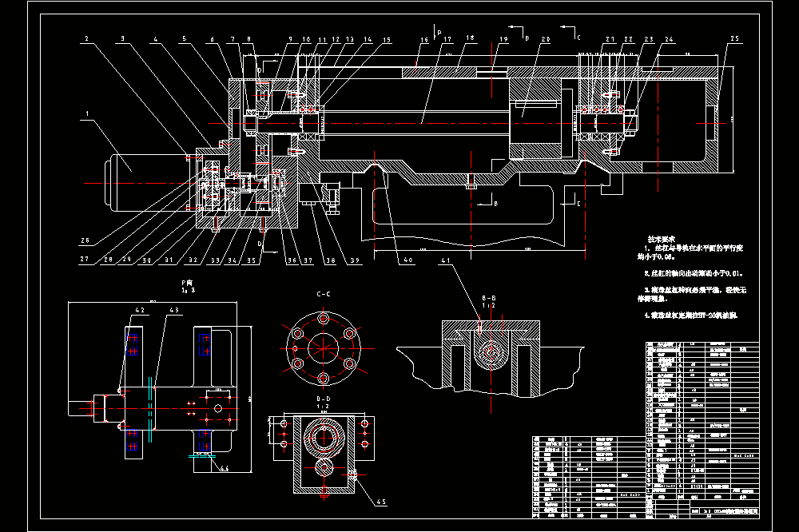Click part callout label 31

pyautogui.click(x=169, y=260)
